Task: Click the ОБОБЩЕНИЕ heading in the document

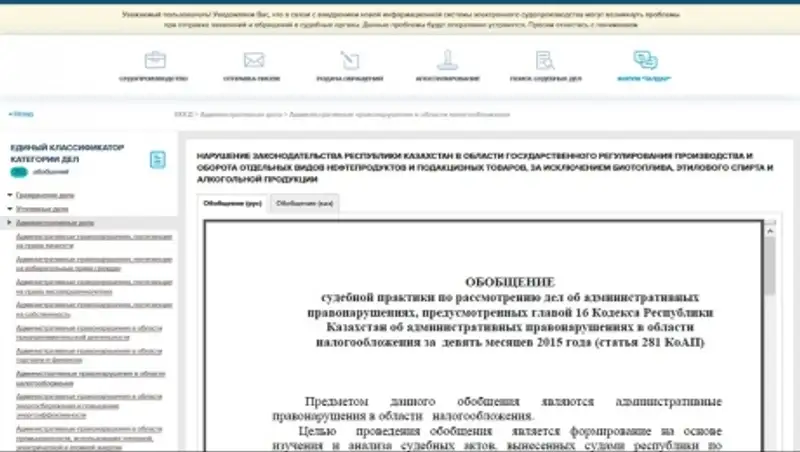Action: click(x=510, y=282)
